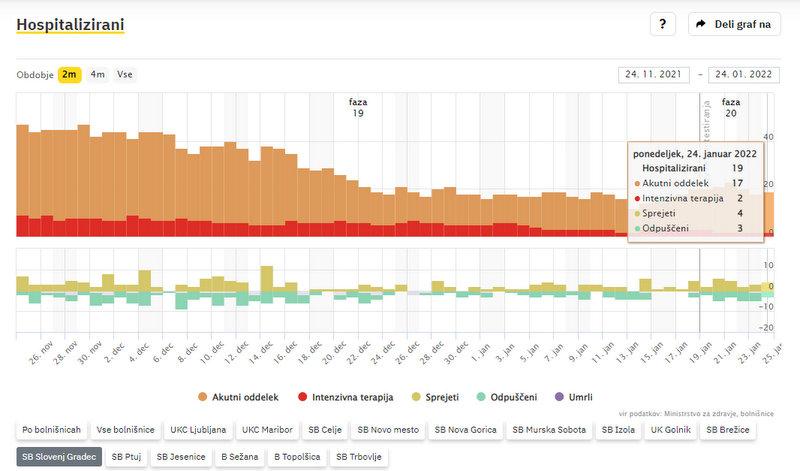Viewport: 800px width, 471px height.
Task: Open the end date field 24. 01. 2022
Action: pos(744,74)
